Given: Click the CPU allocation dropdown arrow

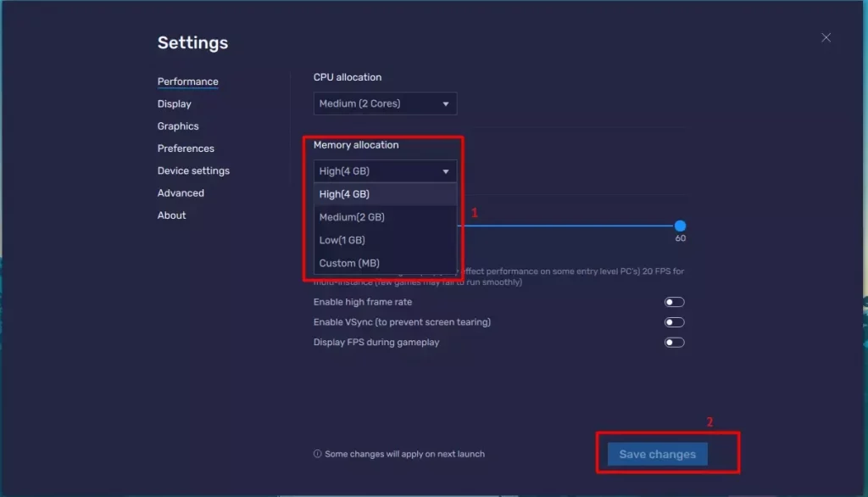Looking at the screenshot, I should (x=446, y=104).
